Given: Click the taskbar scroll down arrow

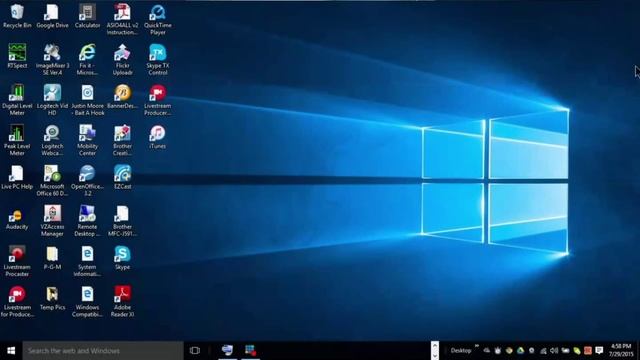Looking at the screenshot, I should tap(435, 356).
